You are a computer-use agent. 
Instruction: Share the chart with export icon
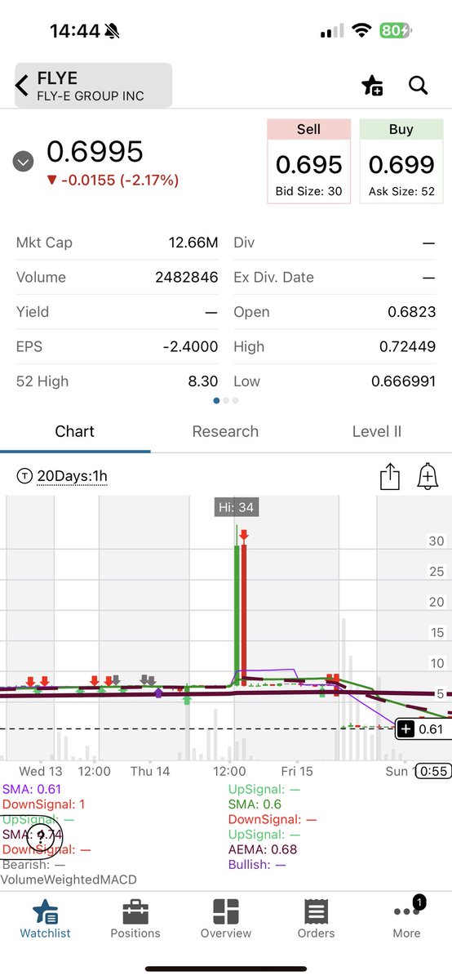[x=390, y=477]
